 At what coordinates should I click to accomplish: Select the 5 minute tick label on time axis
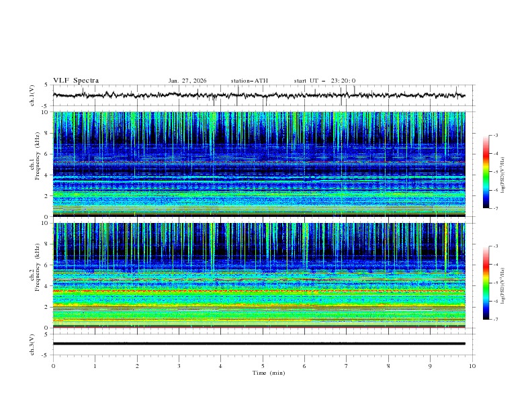tap(263, 366)
